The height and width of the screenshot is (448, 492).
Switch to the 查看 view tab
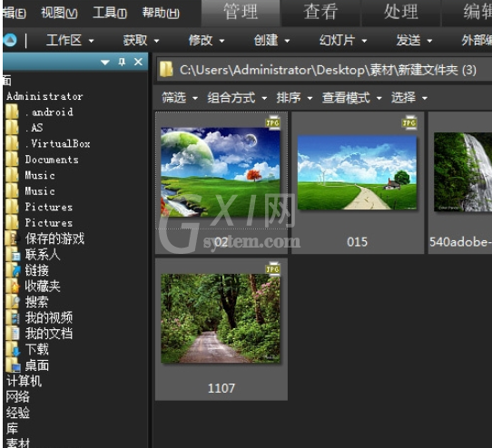coord(320,12)
